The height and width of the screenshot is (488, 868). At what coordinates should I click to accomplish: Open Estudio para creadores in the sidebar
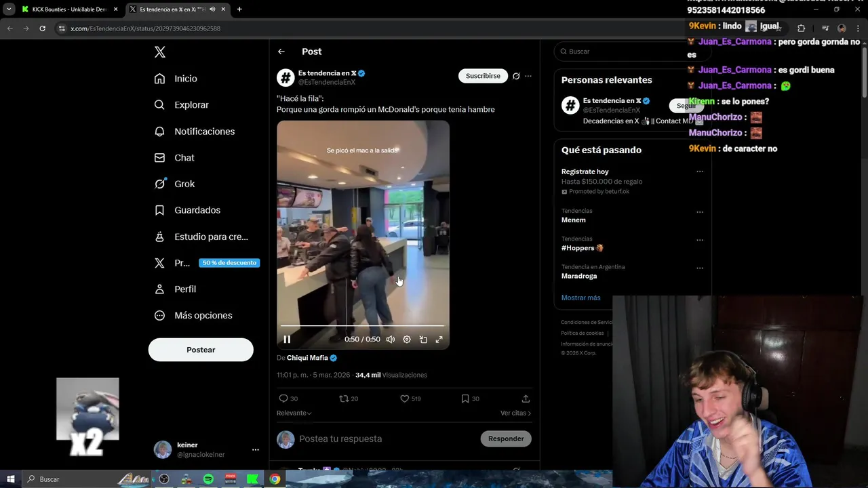point(201,237)
